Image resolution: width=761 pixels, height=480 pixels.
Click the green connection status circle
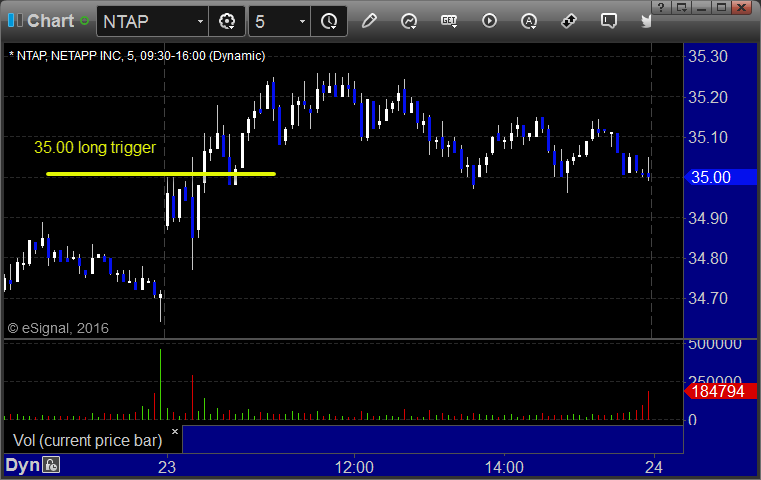pyautogui.click(x=85, y=21)
